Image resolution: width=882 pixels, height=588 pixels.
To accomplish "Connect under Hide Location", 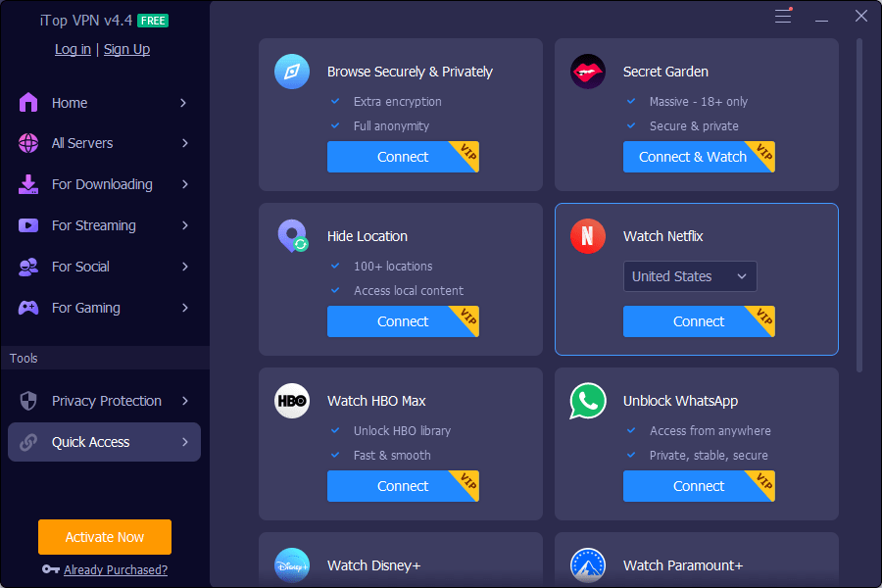I will [403, 321].
